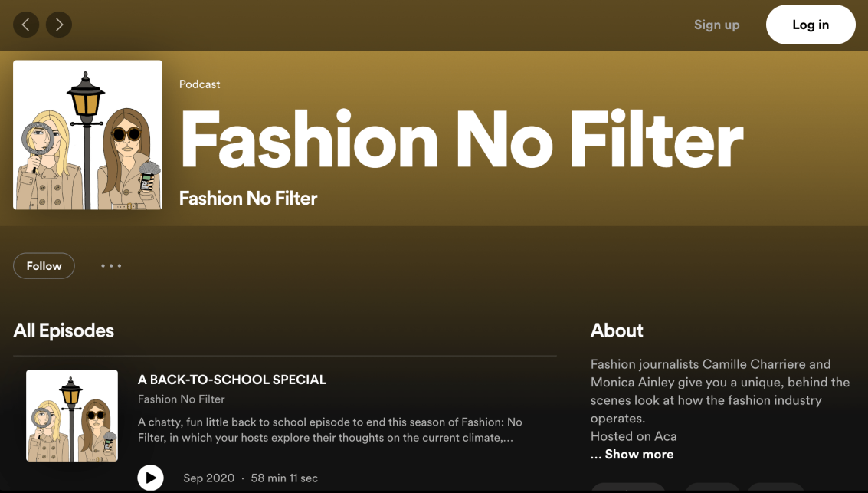Click the episode description text
Screen dimensions: 868x493
pyautogui.click(x=329, y=430)
